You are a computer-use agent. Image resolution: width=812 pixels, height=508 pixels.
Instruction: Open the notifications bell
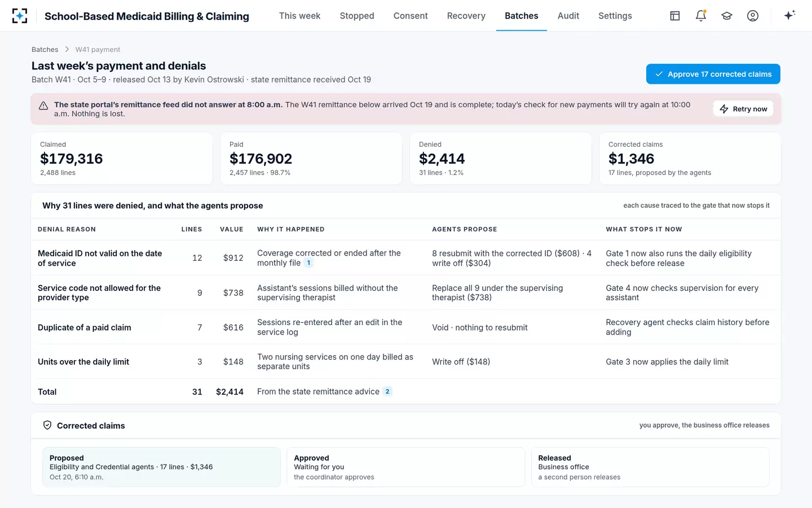(701, 16)
